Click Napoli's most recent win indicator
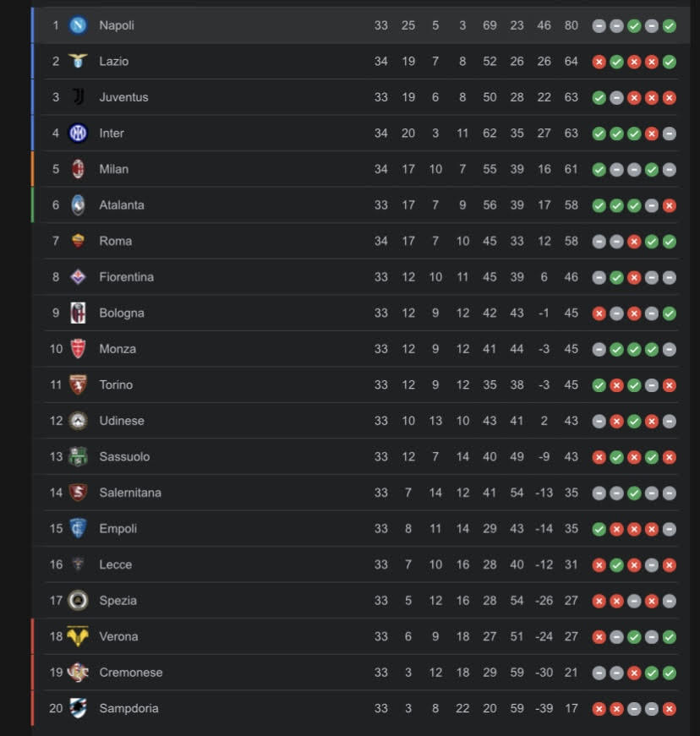The image size is (700, 736). (669, 26)
